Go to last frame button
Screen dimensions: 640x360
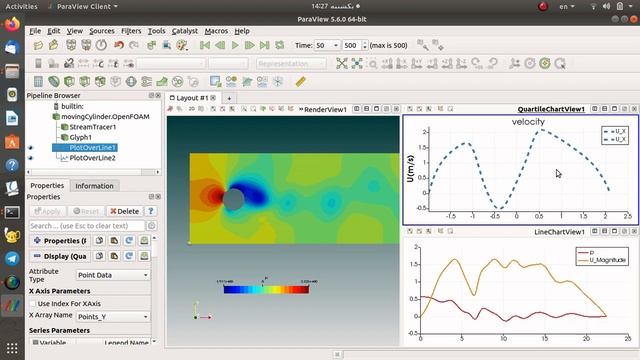(x=264, y=45)
